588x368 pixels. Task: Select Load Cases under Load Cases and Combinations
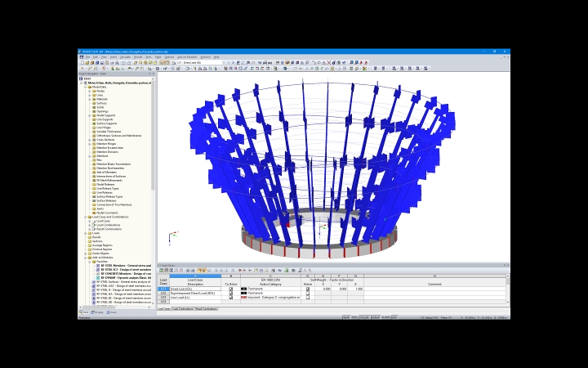click(x=103, y=221)
